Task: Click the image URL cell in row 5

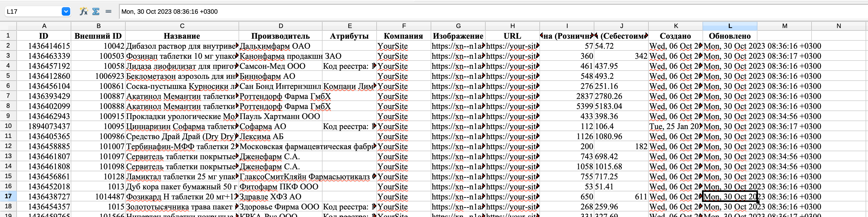Action: tap(458, 76)
